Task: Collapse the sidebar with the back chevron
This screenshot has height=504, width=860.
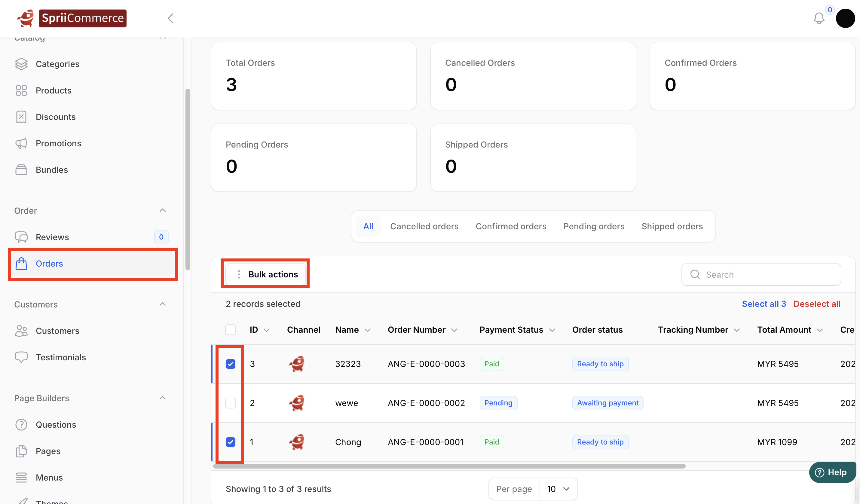Action: 171,18
